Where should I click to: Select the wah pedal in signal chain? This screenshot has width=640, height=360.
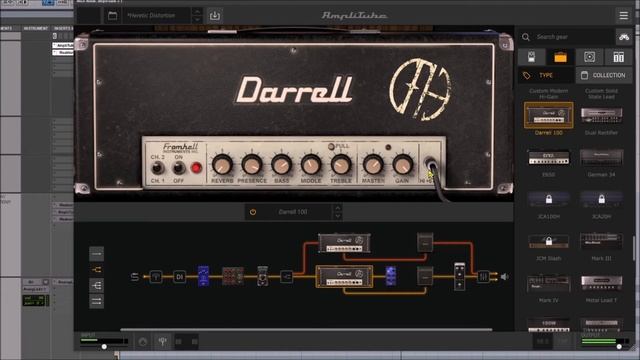coord(262,276)
